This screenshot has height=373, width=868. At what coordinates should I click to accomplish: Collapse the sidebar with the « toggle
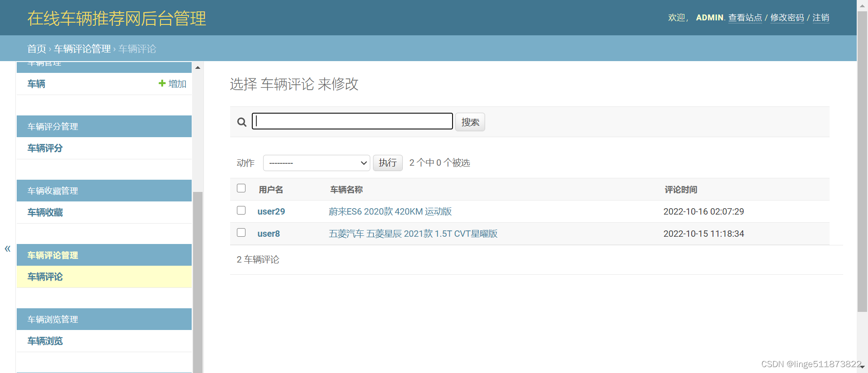8,249
